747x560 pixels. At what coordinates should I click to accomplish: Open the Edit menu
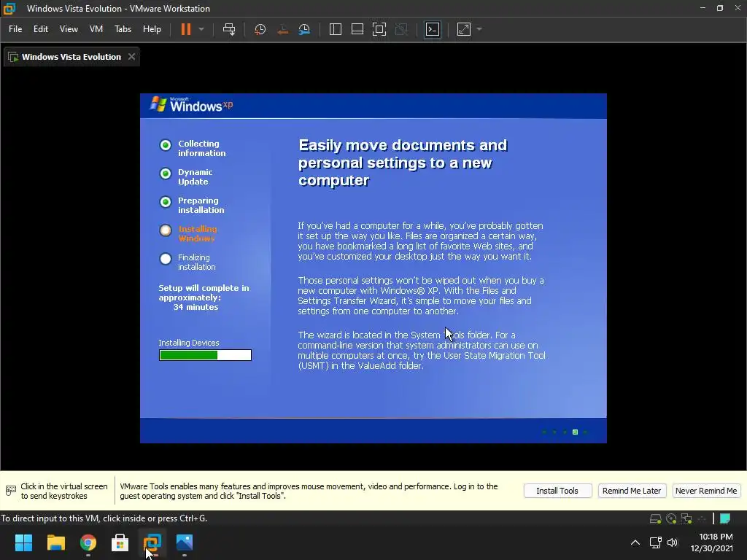(x=41, y=29)
